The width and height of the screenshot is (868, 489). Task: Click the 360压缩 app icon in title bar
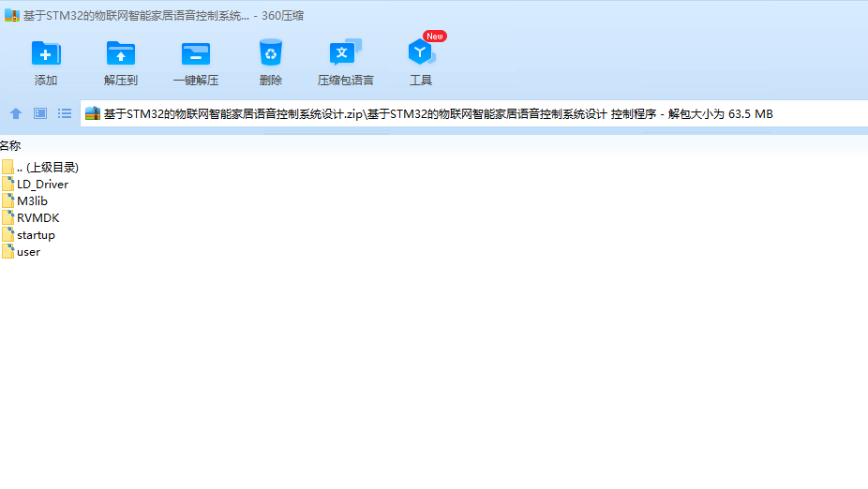[x=11, y=16]
